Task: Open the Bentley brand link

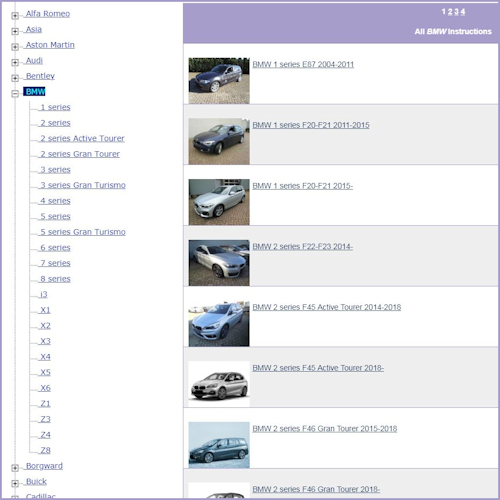Action: pyautogui.click(x=40, y=76)
